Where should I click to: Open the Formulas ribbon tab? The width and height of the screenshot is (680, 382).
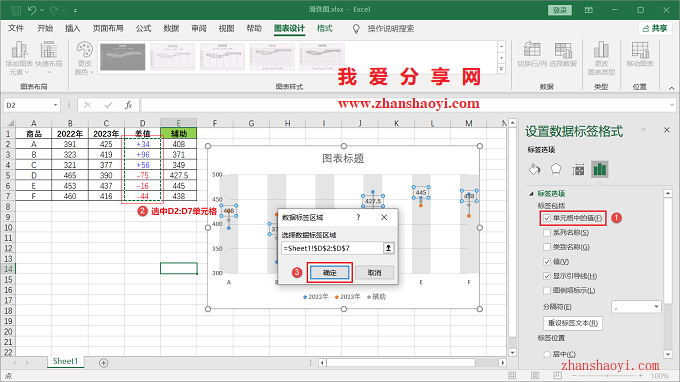coord(144,28)
